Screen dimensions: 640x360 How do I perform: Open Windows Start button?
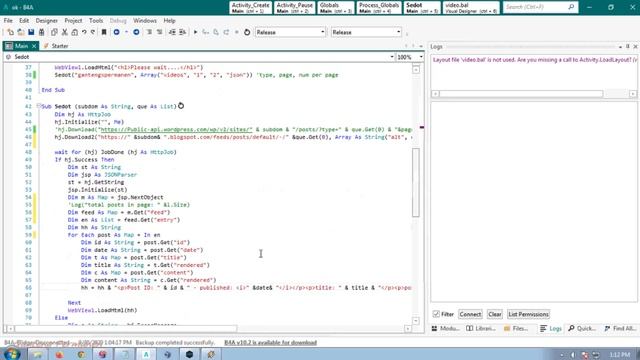pos(11,354)
